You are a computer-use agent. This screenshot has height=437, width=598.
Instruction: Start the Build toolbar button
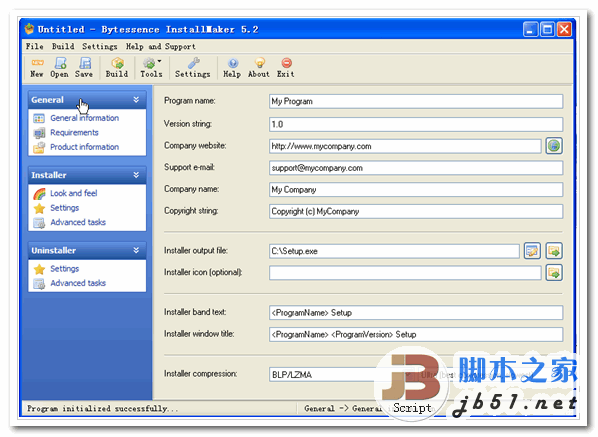[x=117, y=67]
